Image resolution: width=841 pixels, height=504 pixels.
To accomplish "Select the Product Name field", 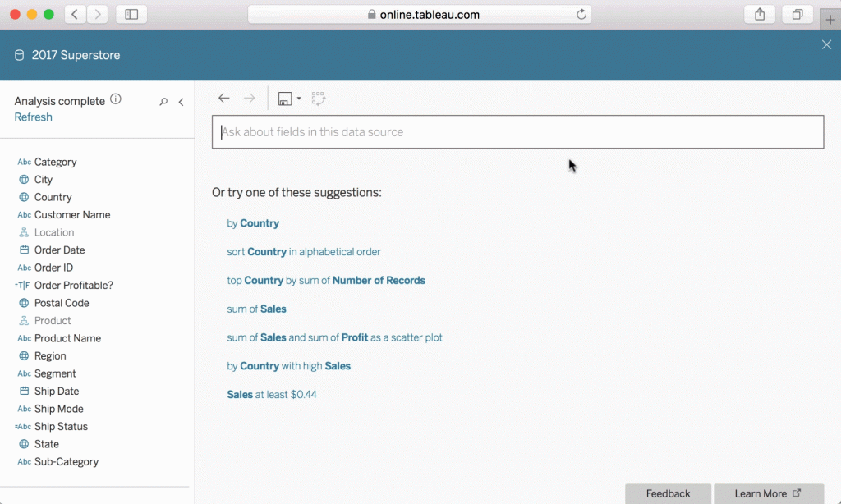I will point(67,339).
